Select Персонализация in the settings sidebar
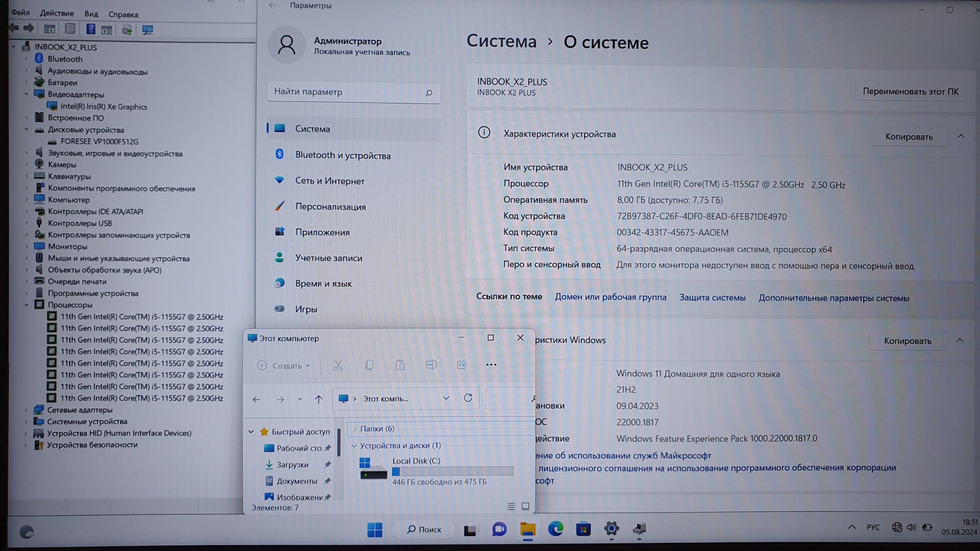This screenshot has height=551, width=980. click(330, 207)
